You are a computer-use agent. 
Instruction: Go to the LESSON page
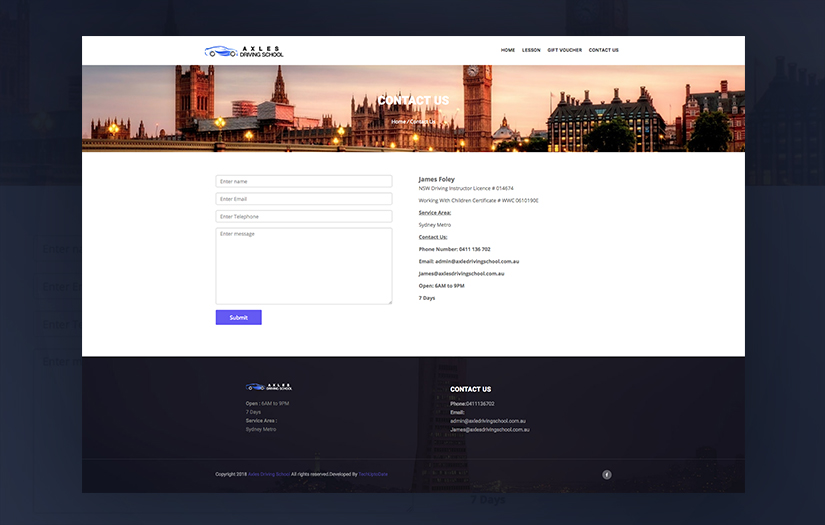click(x=531, y=50)
